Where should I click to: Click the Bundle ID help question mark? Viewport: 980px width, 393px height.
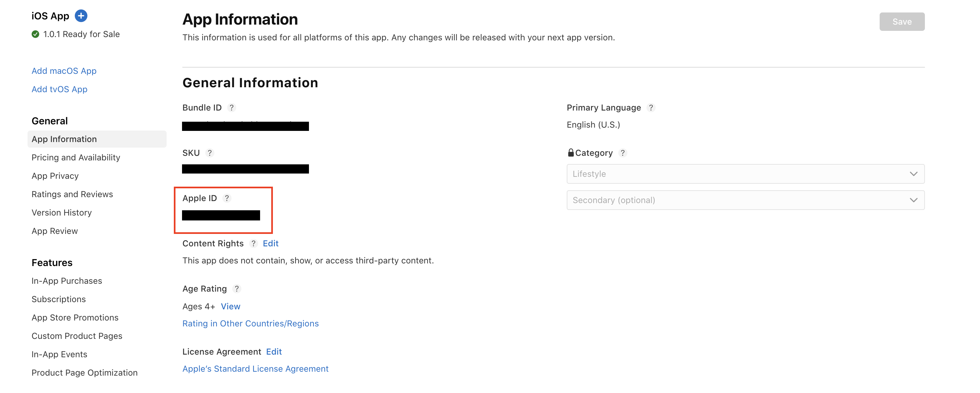231,108
